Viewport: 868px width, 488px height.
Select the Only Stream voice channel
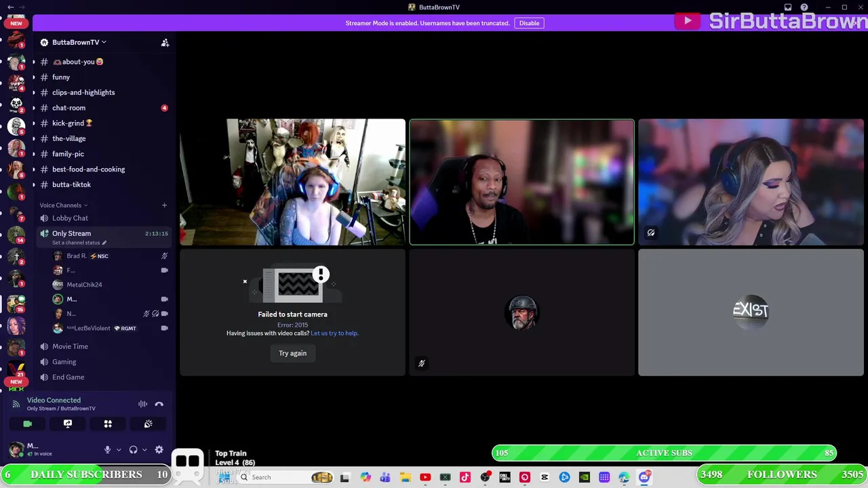(x=103, y=236)
